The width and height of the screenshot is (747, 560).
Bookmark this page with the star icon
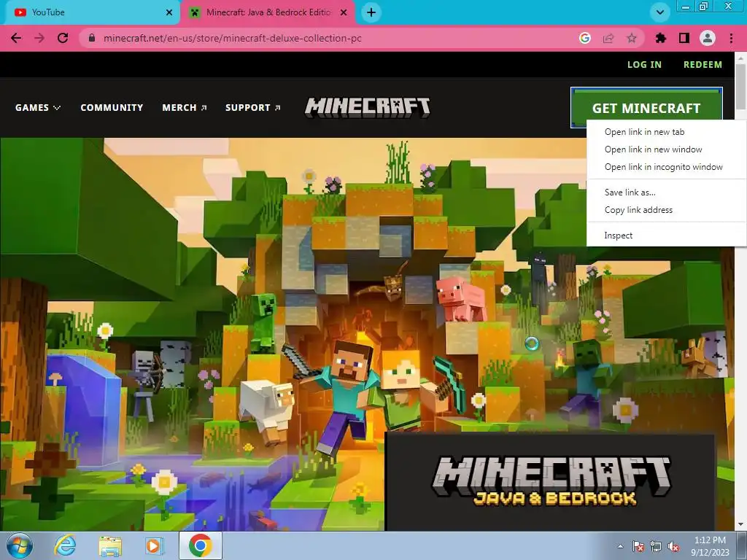[x=632, y=38]
